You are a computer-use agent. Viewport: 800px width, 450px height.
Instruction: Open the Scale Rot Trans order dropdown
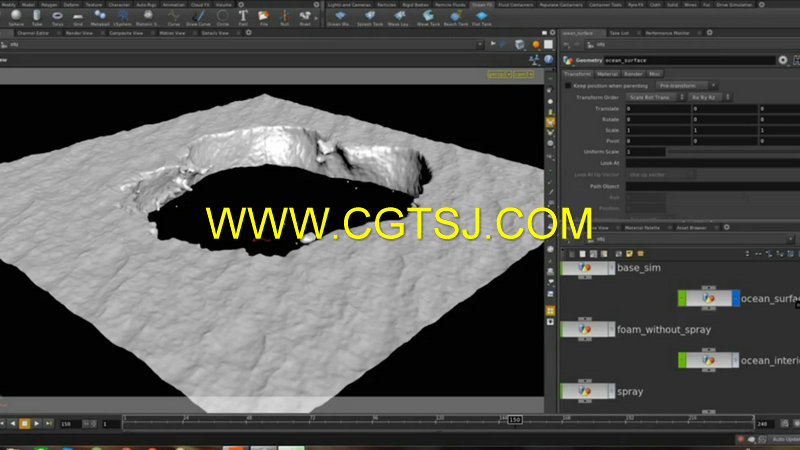tap(656, 97)
